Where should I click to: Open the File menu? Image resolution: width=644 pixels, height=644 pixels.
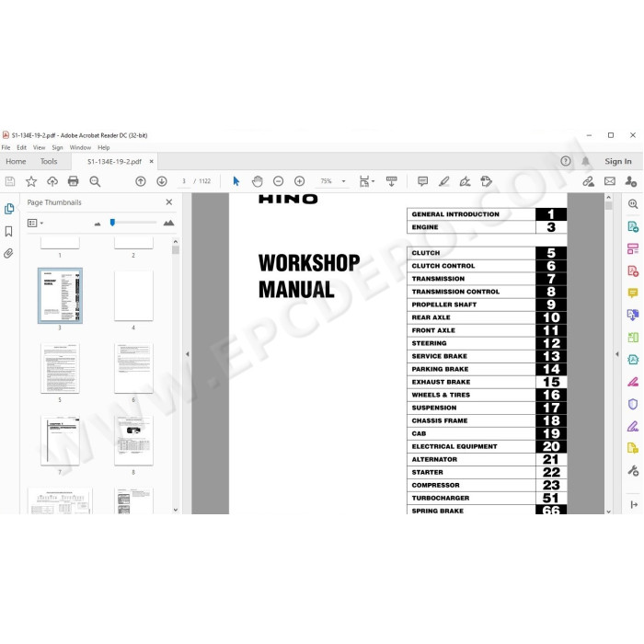point(6,147)
